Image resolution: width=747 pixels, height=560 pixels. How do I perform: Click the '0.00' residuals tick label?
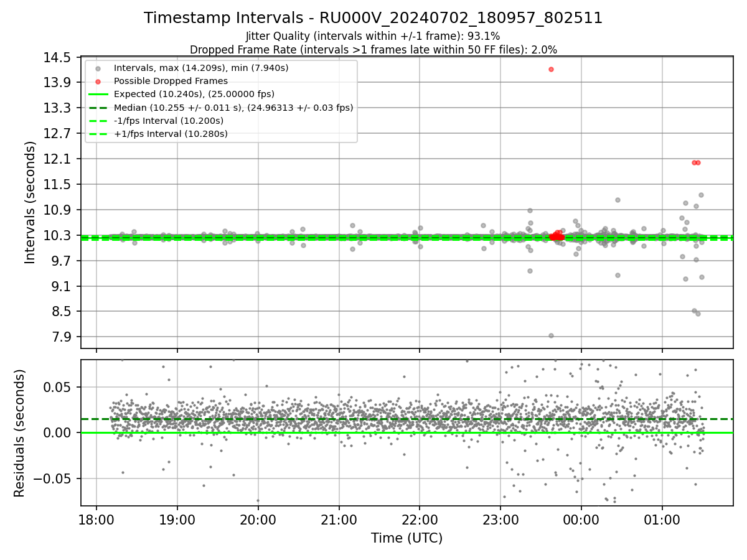pyautogui.click(x=58, y=433)
